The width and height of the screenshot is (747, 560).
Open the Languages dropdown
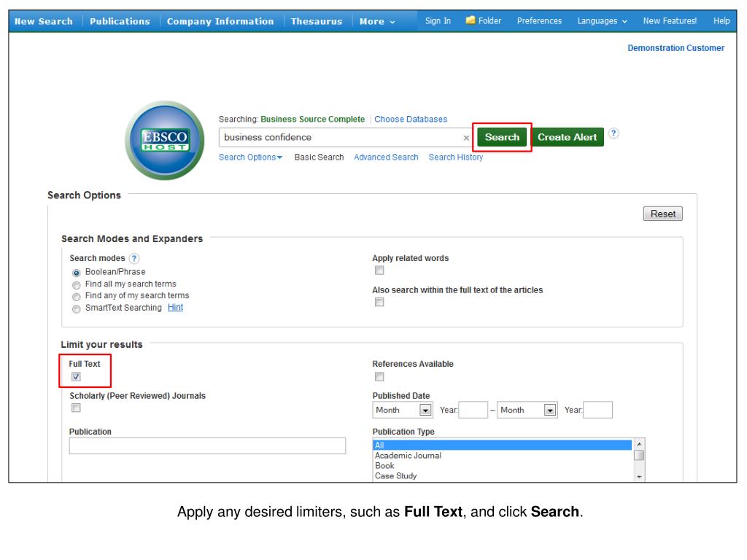click(602, 21)
